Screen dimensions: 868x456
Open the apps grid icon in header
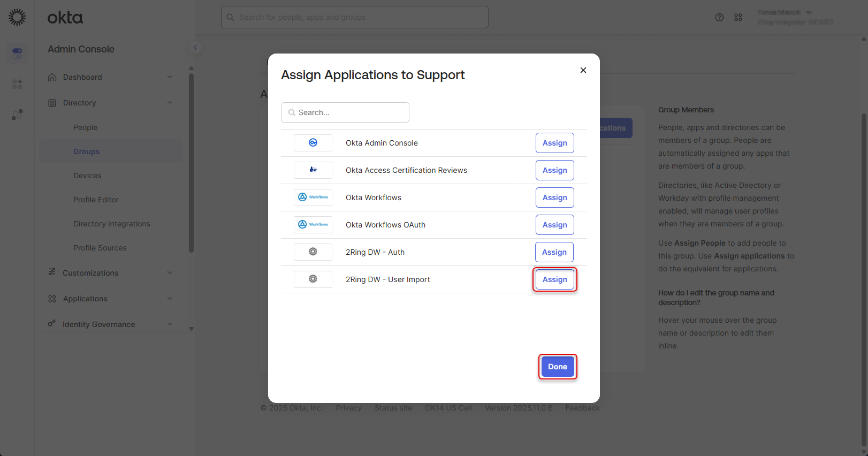738,18
